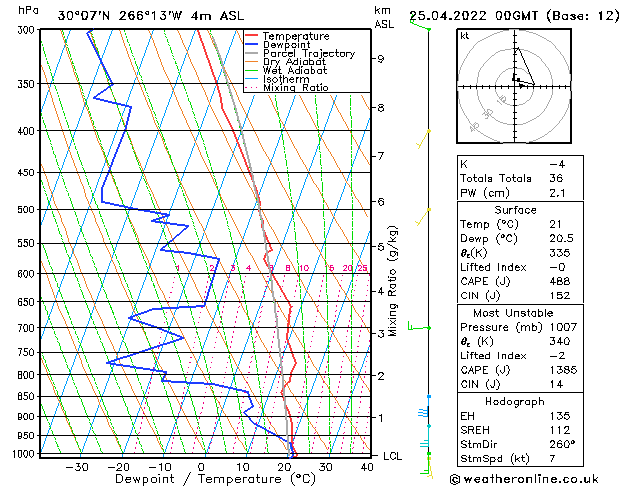Image resolution: width=629 pixels, height=486 pixels.
Task: Click the StmDir value 260°
Action: 562,444
